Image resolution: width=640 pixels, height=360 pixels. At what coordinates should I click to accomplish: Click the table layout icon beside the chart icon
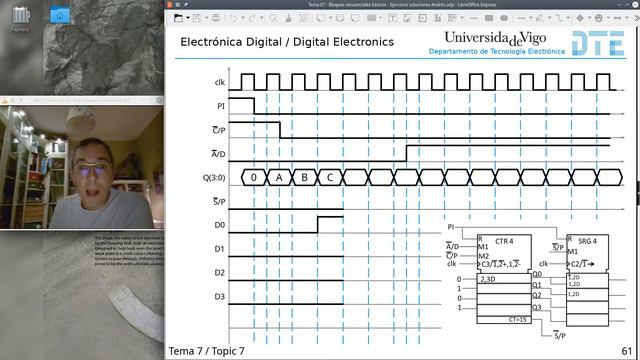(x=452, y=18)
